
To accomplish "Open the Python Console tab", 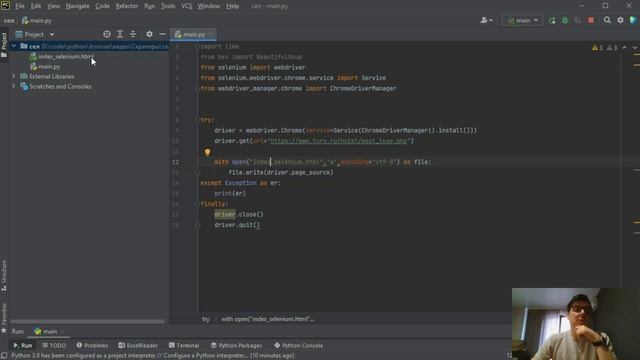I will coord(298,345).
